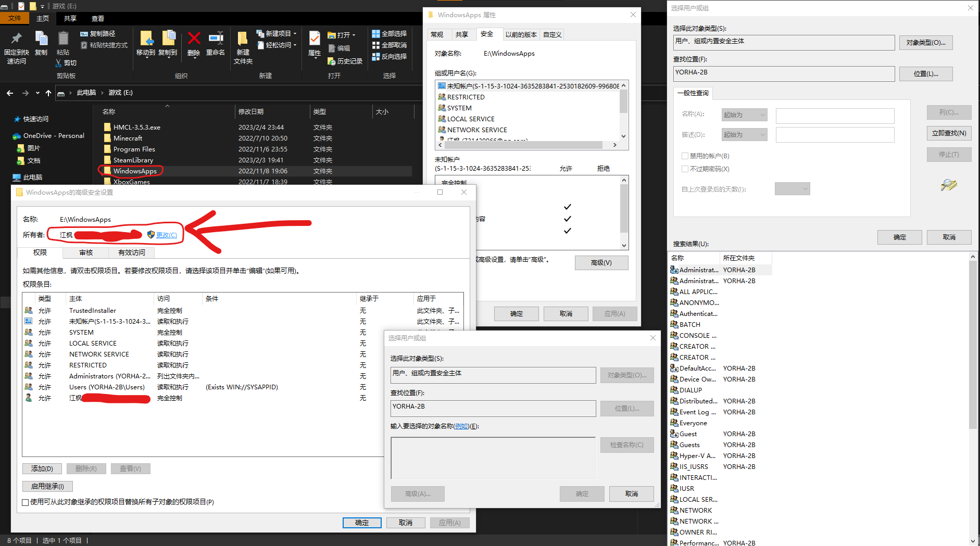This screenshot has height=546, width=980.
Task: Select Guests in search results
Action: (x=689, y=445)
